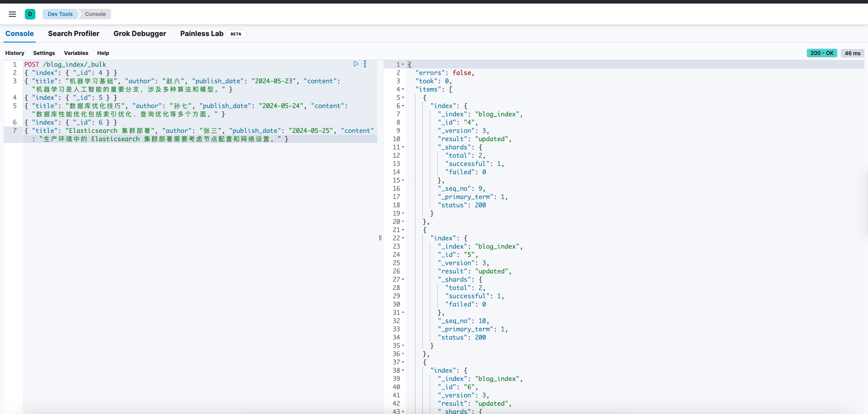Collapse _shards block at line 11
The image size is (868, 414).
[x=403, y=147]
